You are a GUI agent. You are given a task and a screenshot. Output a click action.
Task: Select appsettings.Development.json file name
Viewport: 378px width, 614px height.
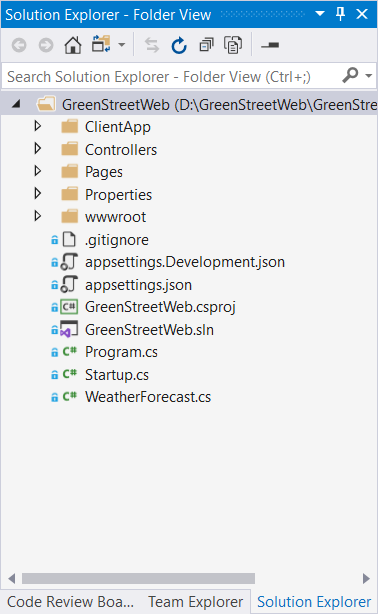[x=185, y=262]
